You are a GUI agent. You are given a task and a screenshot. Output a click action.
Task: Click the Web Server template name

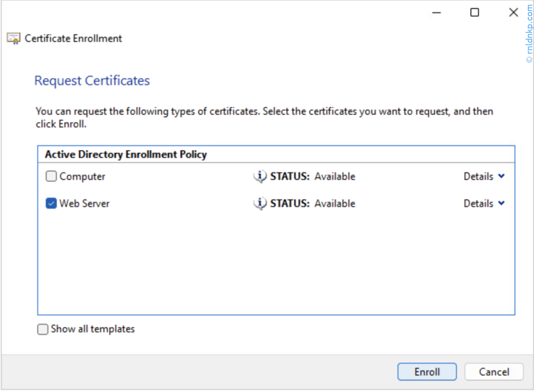click(x=85, y=204)
